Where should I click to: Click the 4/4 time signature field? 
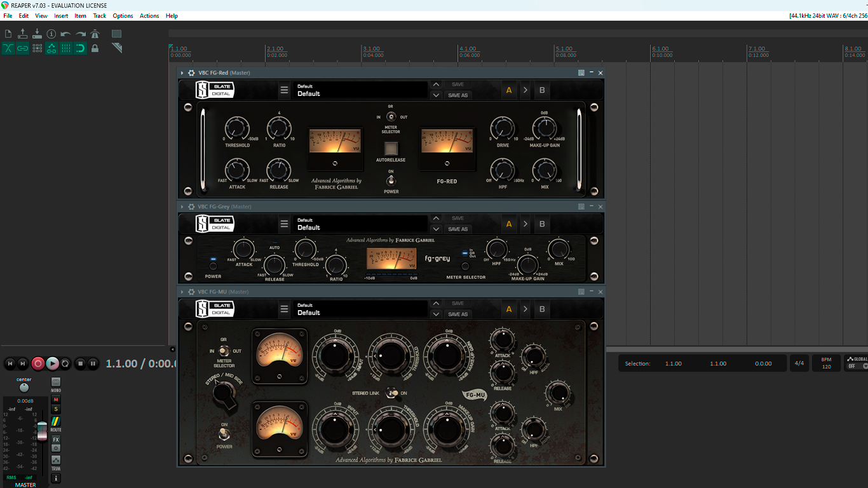(799, 363)
